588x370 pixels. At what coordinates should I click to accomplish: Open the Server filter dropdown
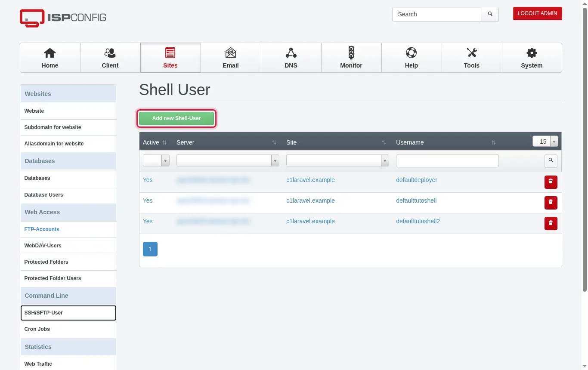[228, 160]
